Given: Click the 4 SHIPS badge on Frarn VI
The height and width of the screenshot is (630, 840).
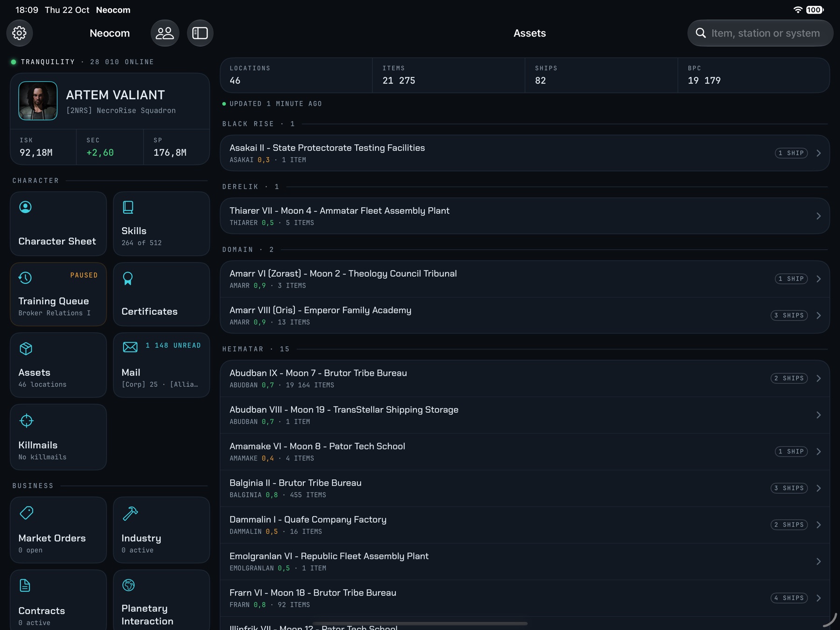Looking at the screenshot, I should pyautogui.click(x=789, y=598).
